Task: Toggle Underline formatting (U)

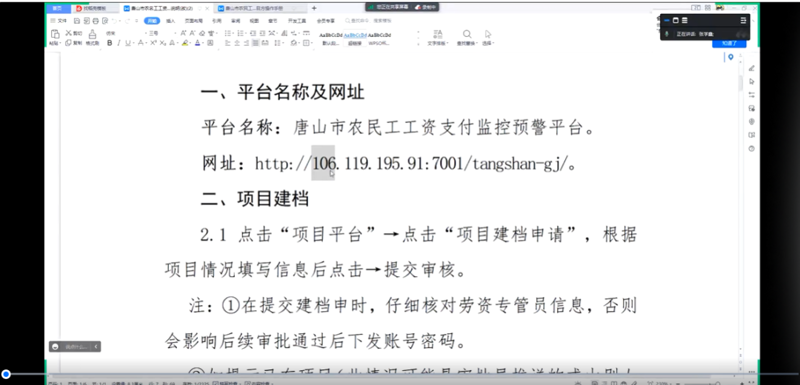Action: [x=128, y=43]
